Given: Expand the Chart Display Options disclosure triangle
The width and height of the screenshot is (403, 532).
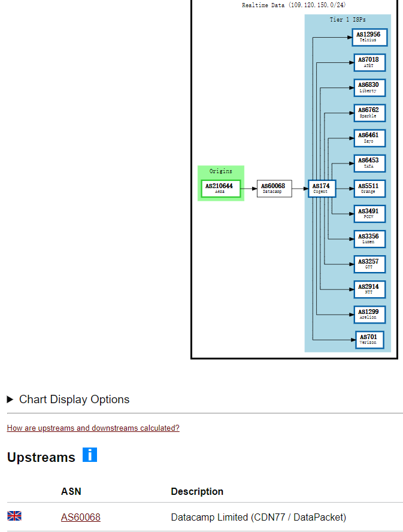Looking at the screenshot, I should click(10, 400).
